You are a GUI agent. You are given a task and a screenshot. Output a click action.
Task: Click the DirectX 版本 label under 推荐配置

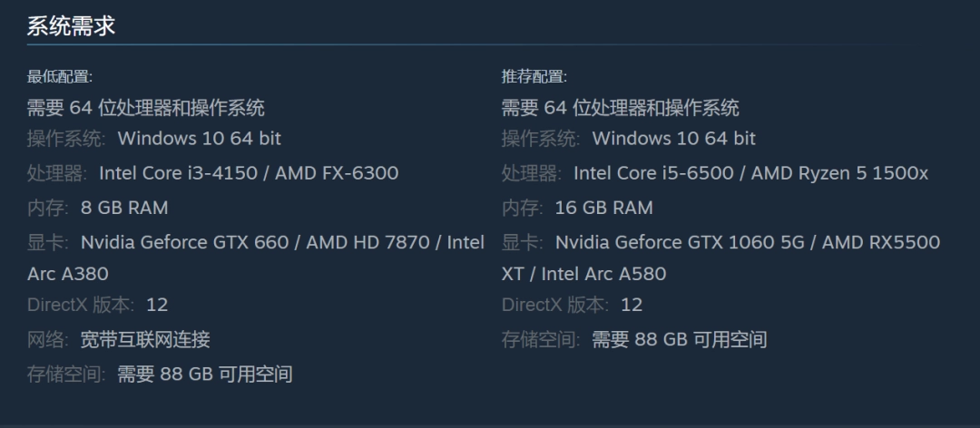pos(555,305)
